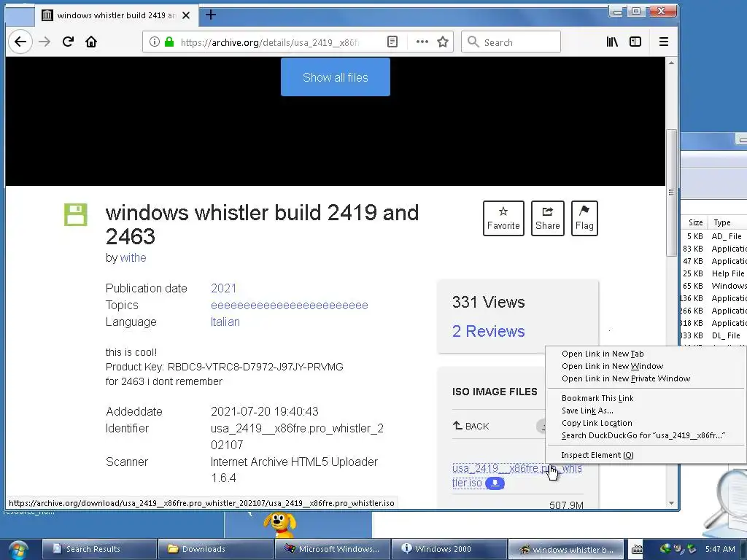Click the Share button
The image size is (747, 560).
(547, 219)
